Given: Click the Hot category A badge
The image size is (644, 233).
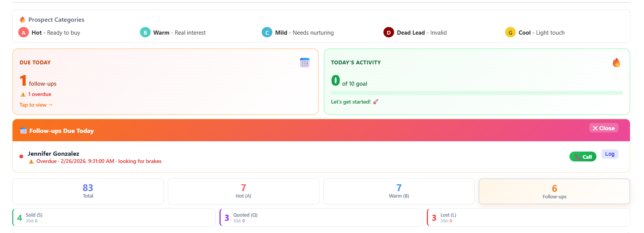Looking at the screenshot, I should point(24,32).
